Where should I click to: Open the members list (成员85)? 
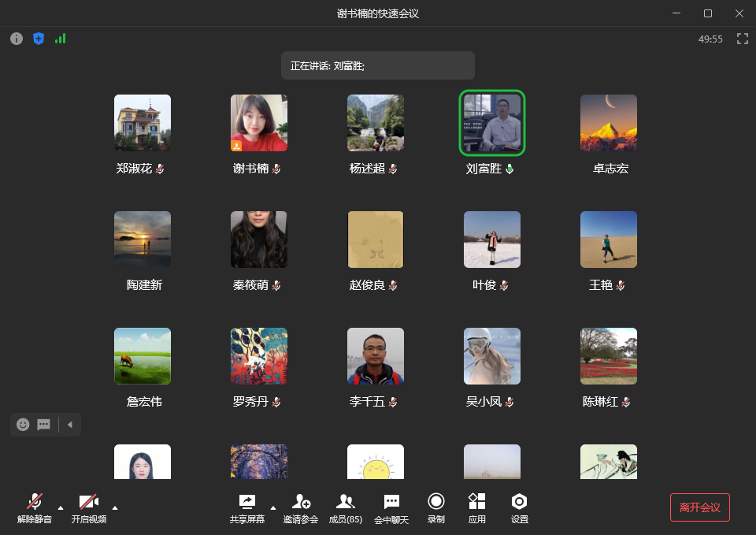345,508
